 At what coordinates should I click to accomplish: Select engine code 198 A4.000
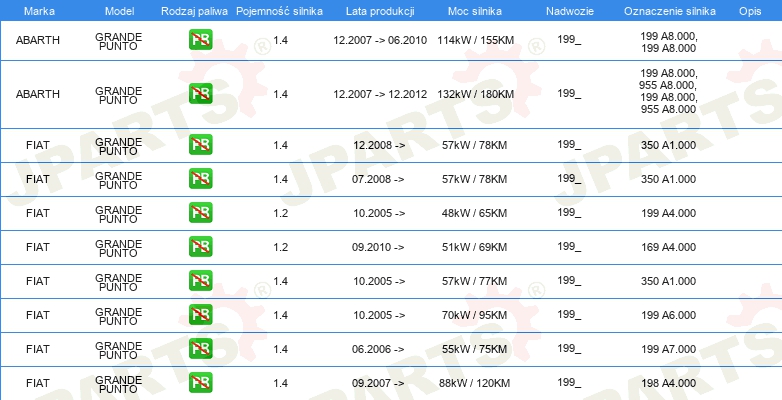(x=668, y=383)
